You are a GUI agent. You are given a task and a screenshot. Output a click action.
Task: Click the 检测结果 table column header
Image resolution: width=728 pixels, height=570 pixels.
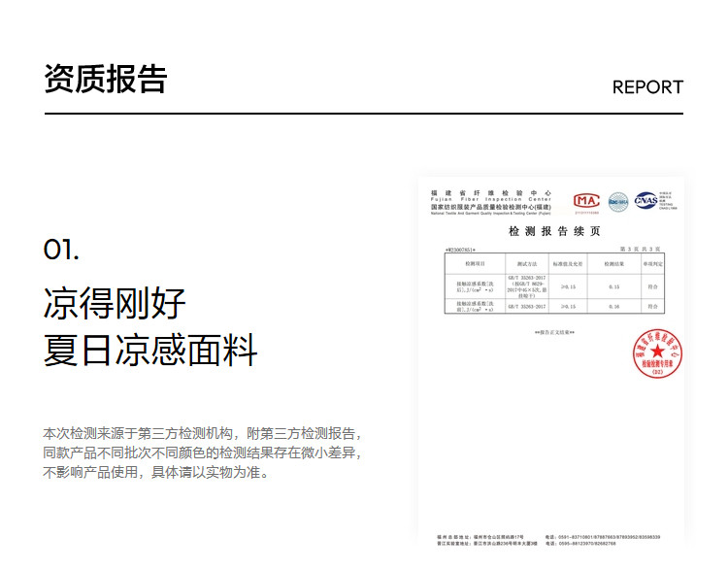tap(613, 263)
